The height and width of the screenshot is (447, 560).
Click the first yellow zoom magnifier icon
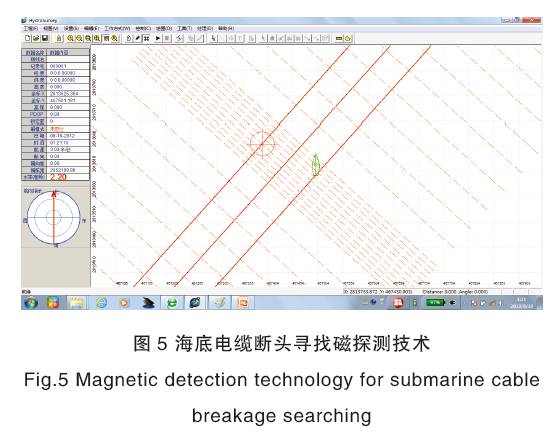[70, 38]
